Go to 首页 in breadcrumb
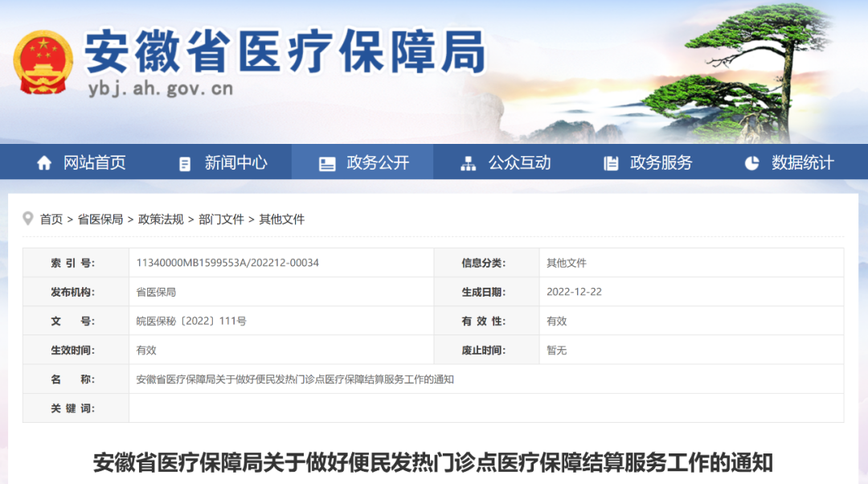 51,219
